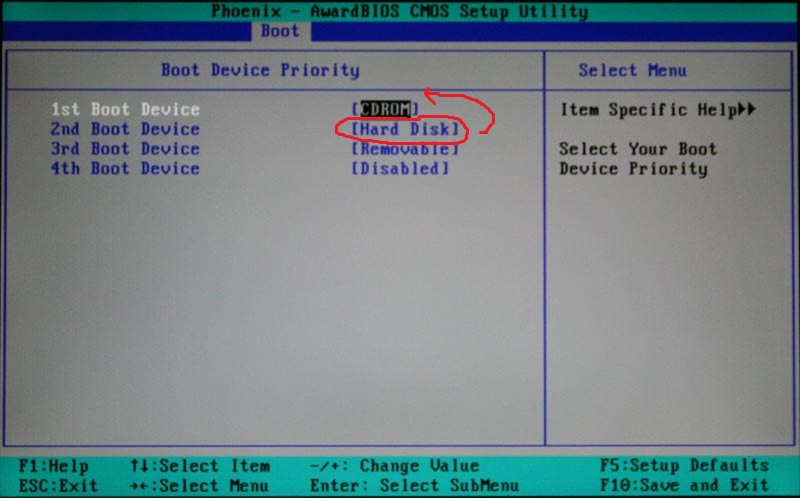Click the 2nd Boot Device label
The width and height of the screenshot is (800, 498).
tap(126, 129)
